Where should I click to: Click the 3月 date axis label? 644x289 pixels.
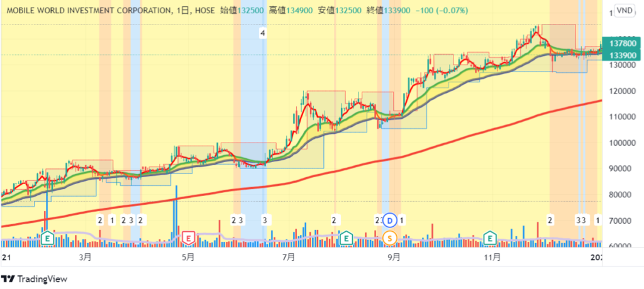click(x=85, y=258)
